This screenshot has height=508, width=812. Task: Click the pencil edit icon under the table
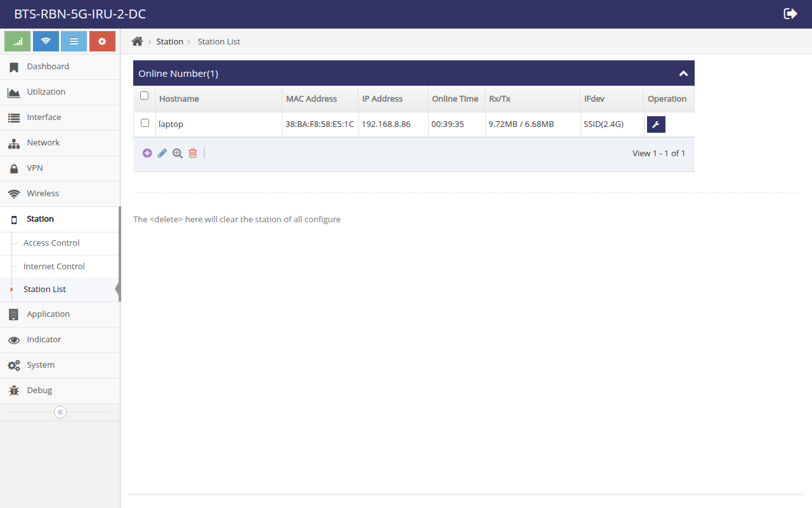click(162, 153)
